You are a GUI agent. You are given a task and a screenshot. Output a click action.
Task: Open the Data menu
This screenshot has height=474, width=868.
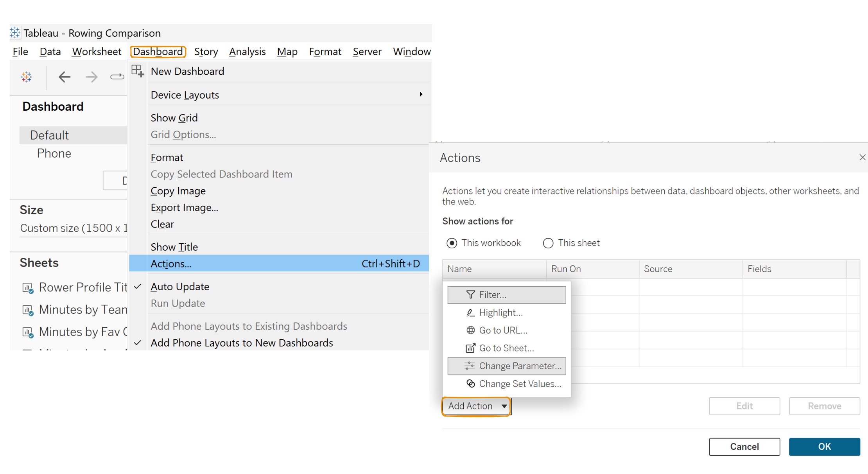50,52
